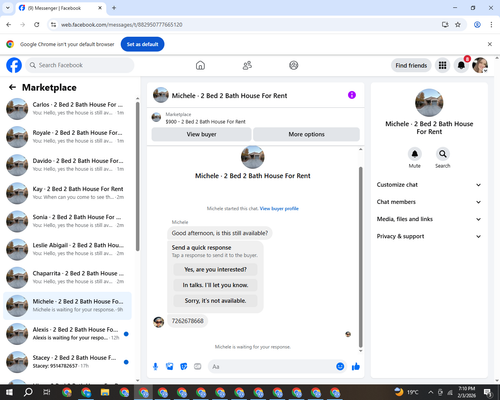Open the Stacey unread conversation
This screenshot has width=500, height=400.
pos(67,362)
